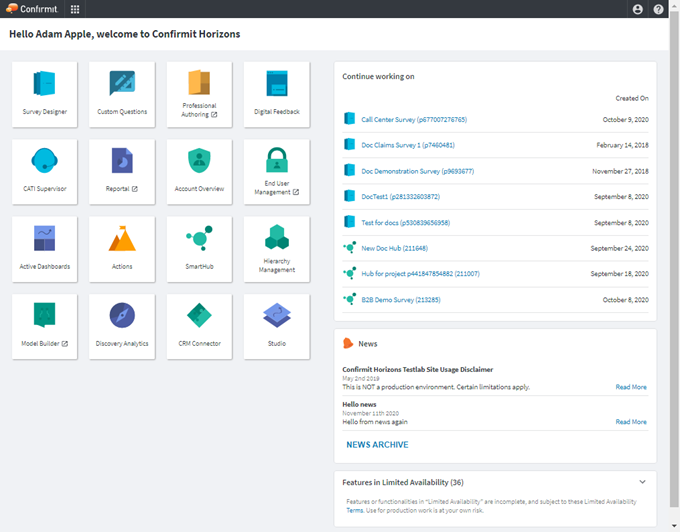Open DocTest1 project link

(x=401, y=197)
